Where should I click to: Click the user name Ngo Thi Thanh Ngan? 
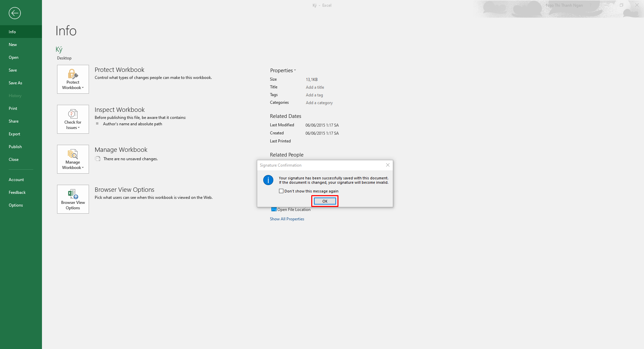(x=564, y=5)
